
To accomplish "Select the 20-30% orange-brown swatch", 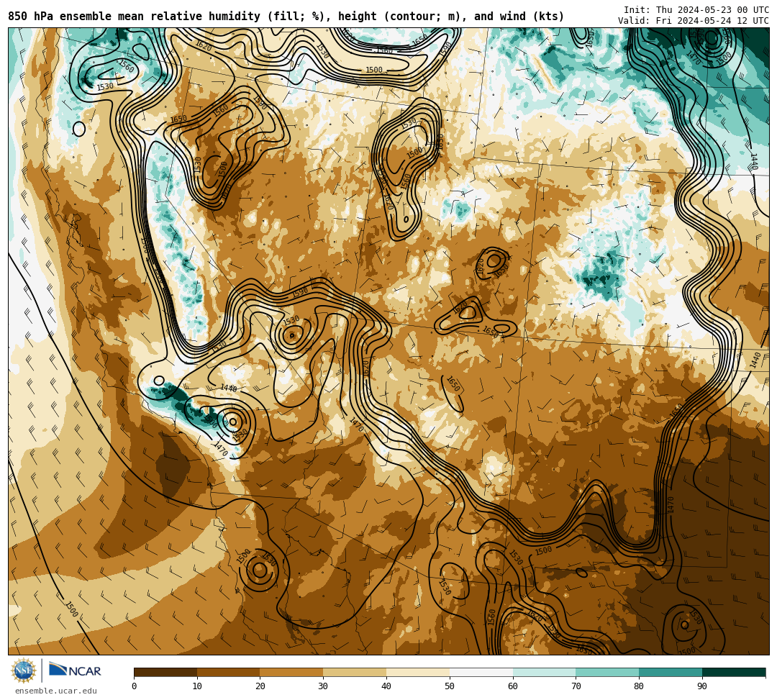I will click(292, 672).
